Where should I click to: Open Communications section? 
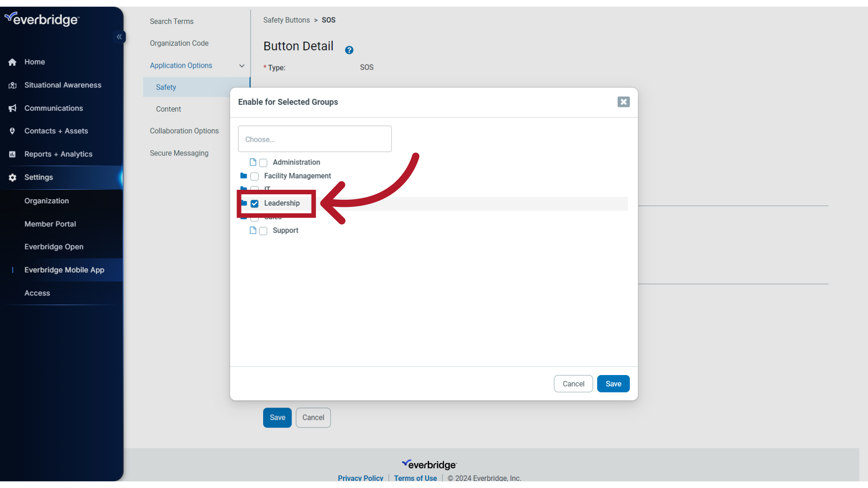pos(53,108)
